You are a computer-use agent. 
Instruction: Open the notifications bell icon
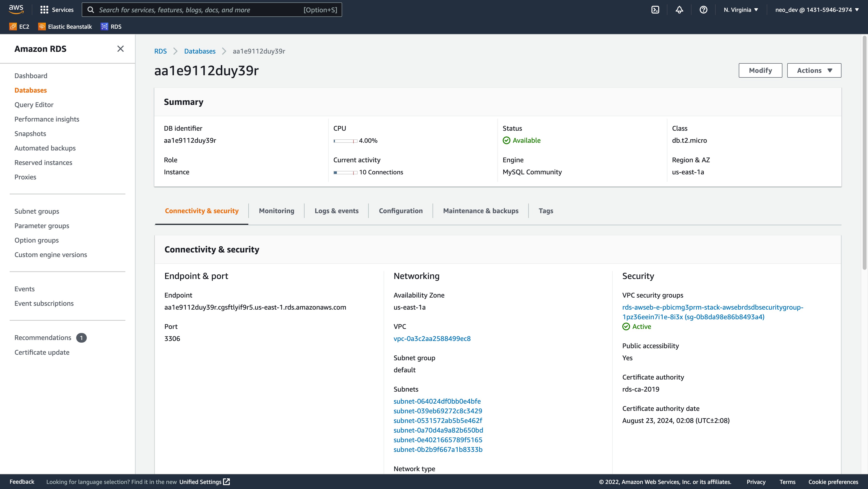coord(679,10)
